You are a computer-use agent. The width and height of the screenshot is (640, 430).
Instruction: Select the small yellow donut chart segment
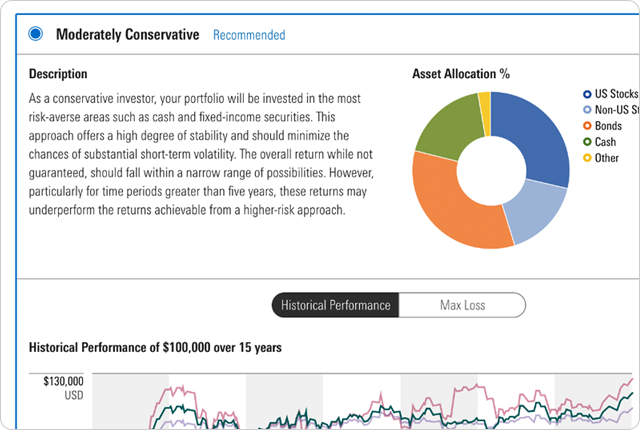point(485,100)
